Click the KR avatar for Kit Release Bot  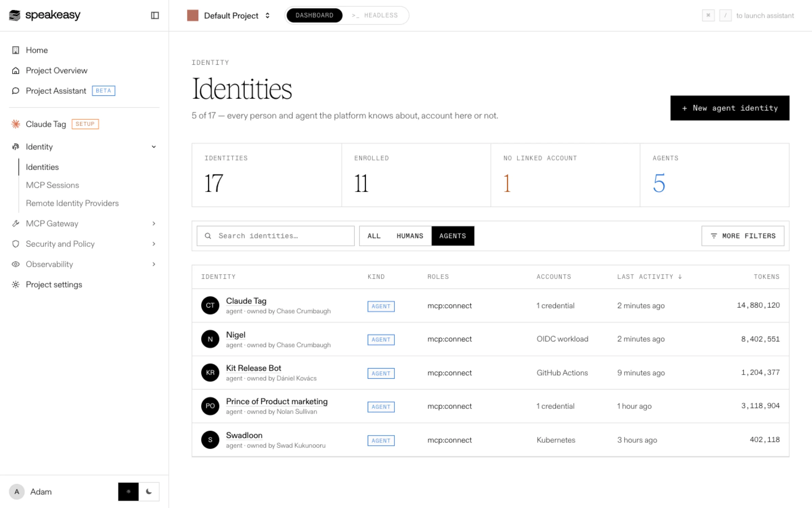210,373
